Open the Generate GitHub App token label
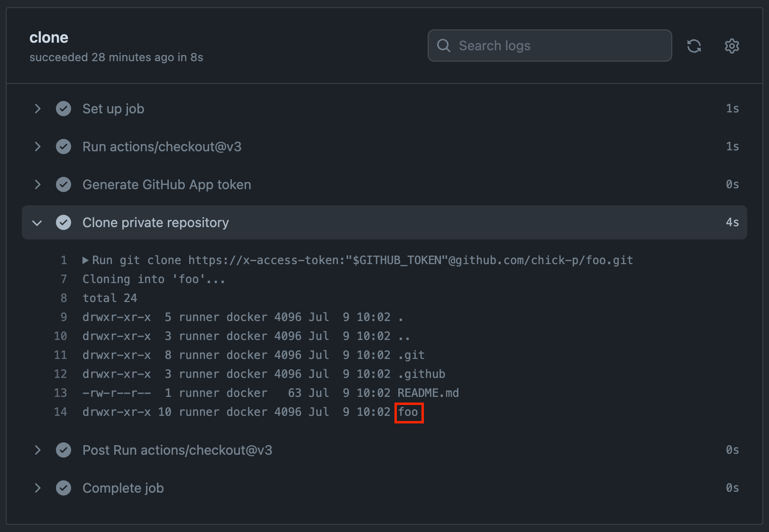This screenshot has height=532, width=769. [x=167, y=185]
